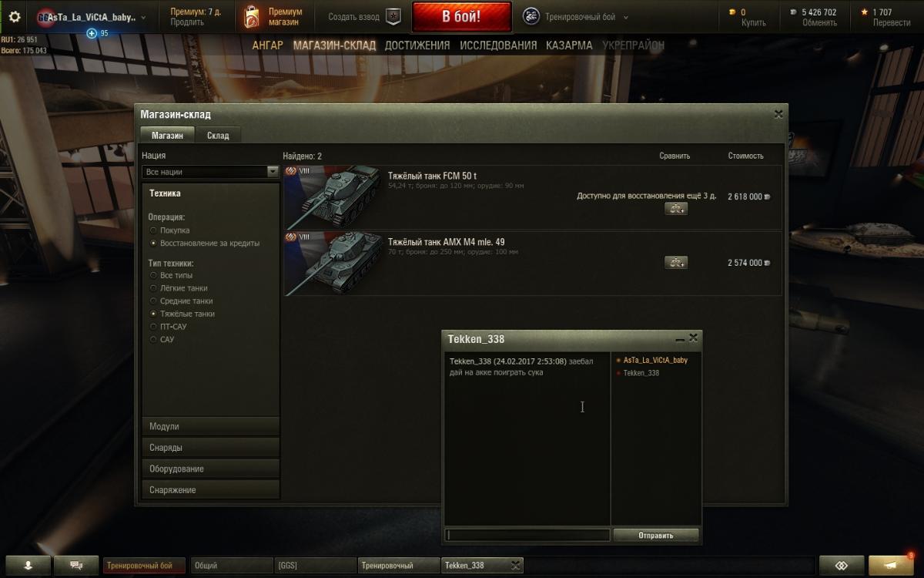This screenshot has width=924, height=578.
Task: Click the В бой! button
Action: pos(461,16)
